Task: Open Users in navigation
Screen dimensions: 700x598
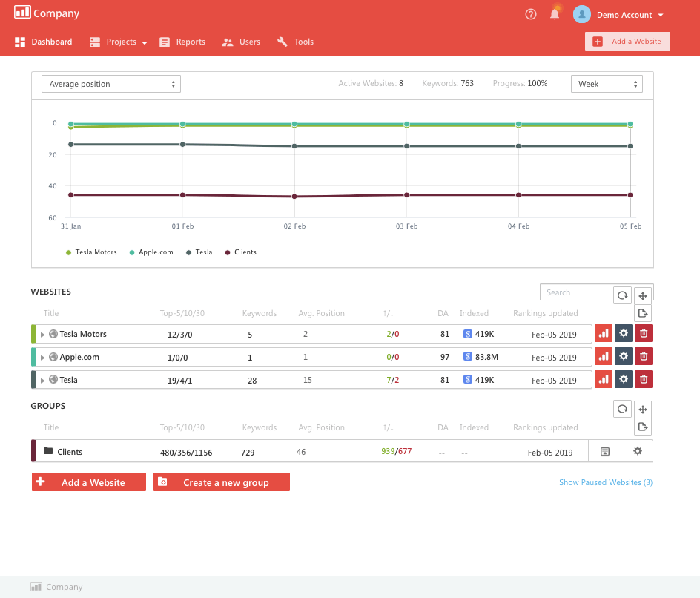Action: click(x=241, y=42)
